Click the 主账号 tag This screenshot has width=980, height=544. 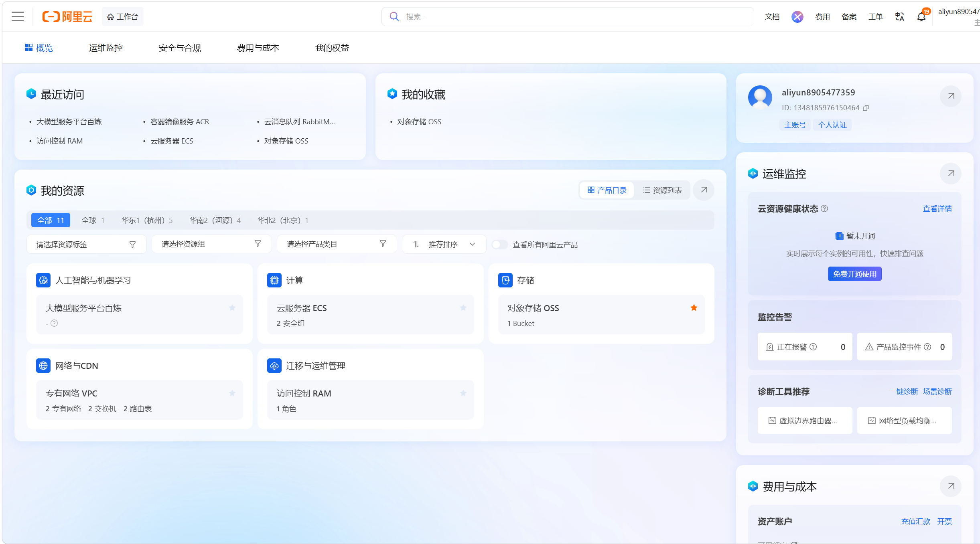pos(795,125)
